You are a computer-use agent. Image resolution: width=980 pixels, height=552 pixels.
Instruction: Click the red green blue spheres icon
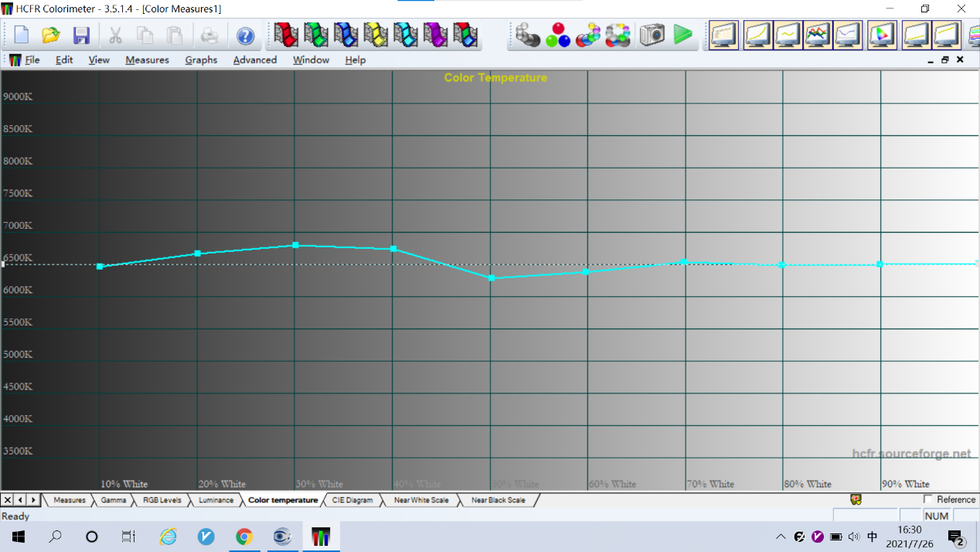click(x=557, y=35)
